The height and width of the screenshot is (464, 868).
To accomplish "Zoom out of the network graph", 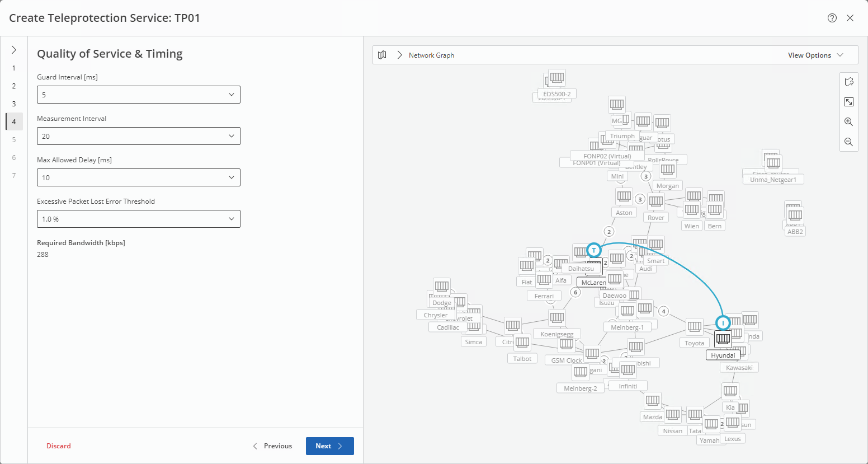I will click(x=848, y=142).
